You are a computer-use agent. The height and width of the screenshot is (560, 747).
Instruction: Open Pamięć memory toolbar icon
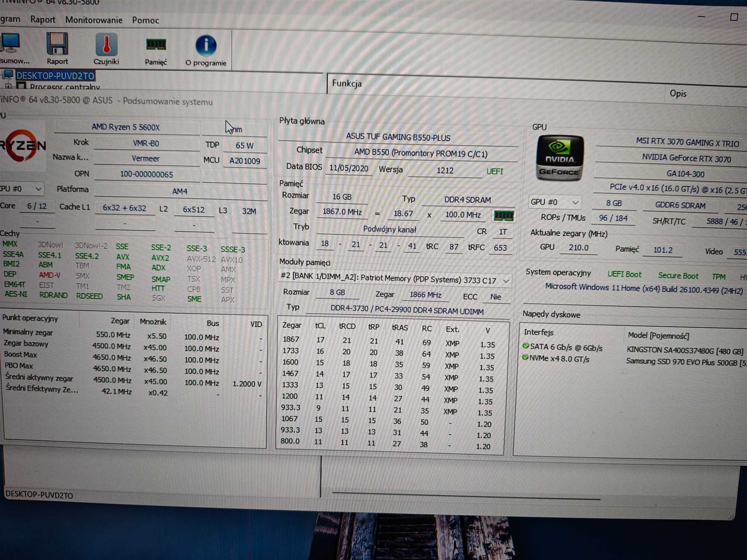coord(156,45)
